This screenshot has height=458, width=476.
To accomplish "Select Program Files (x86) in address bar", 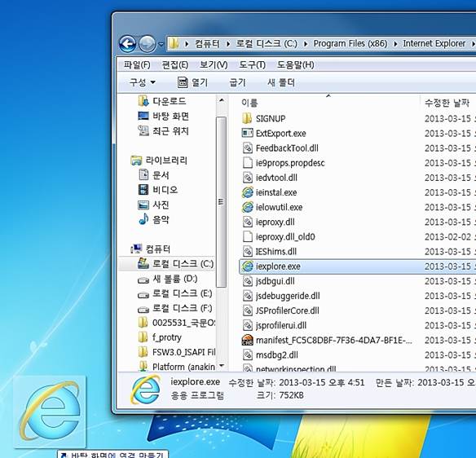I will (350, 44).
